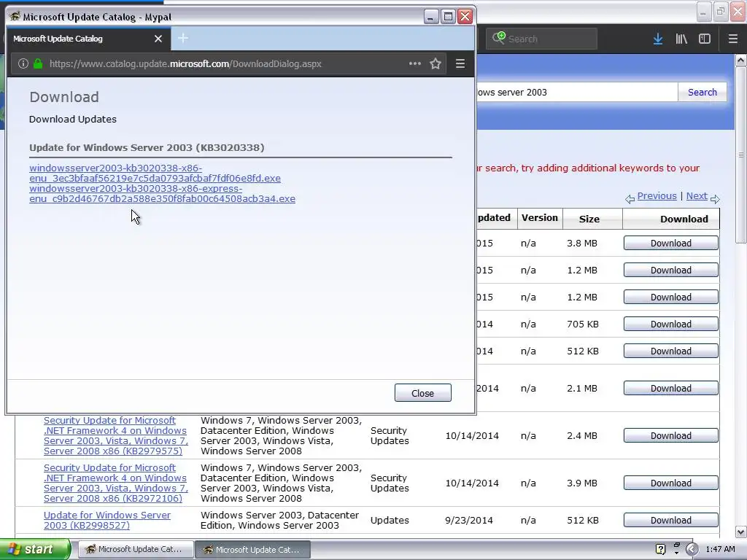Click scrollbar up arrow in main window
The width and height of the screenshot is (747, 560).
point(741,60)
